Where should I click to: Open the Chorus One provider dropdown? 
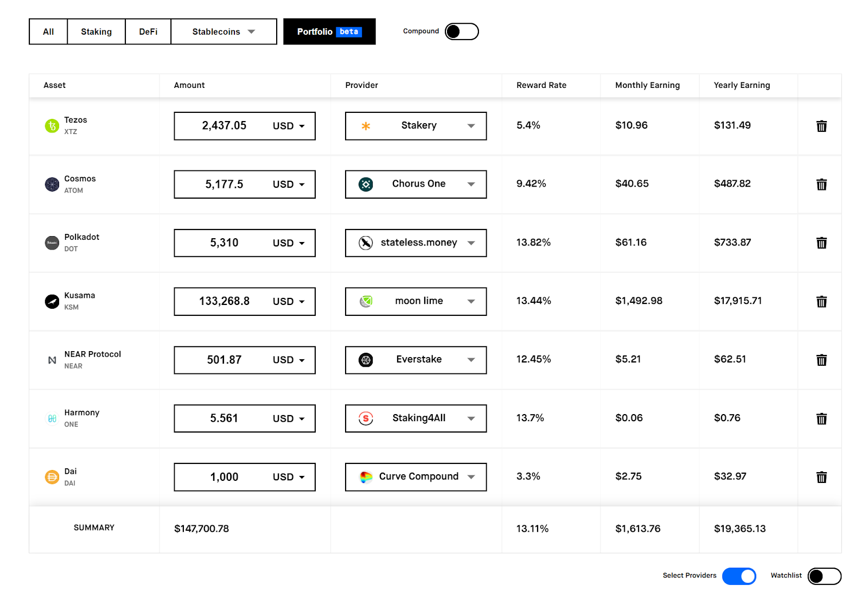tap(416, 185)
